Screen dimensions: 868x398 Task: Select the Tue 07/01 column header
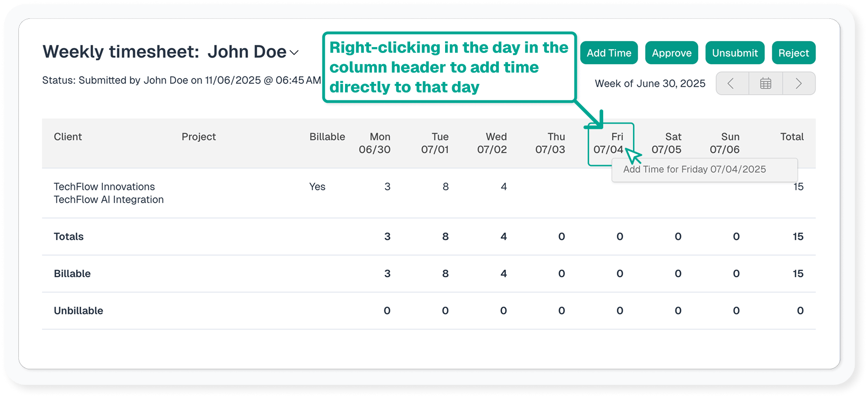pos(435,143)
